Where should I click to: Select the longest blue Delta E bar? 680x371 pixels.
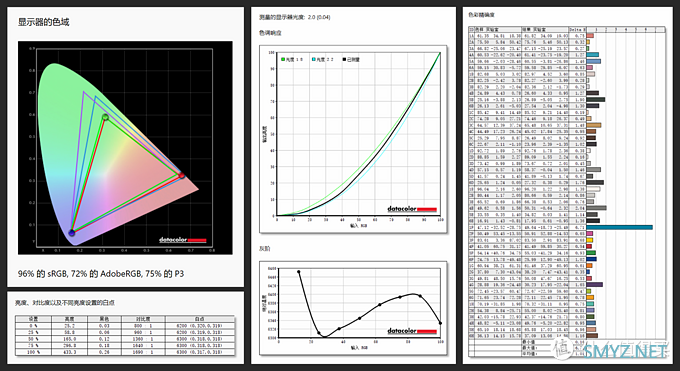[x=619, y=227]
